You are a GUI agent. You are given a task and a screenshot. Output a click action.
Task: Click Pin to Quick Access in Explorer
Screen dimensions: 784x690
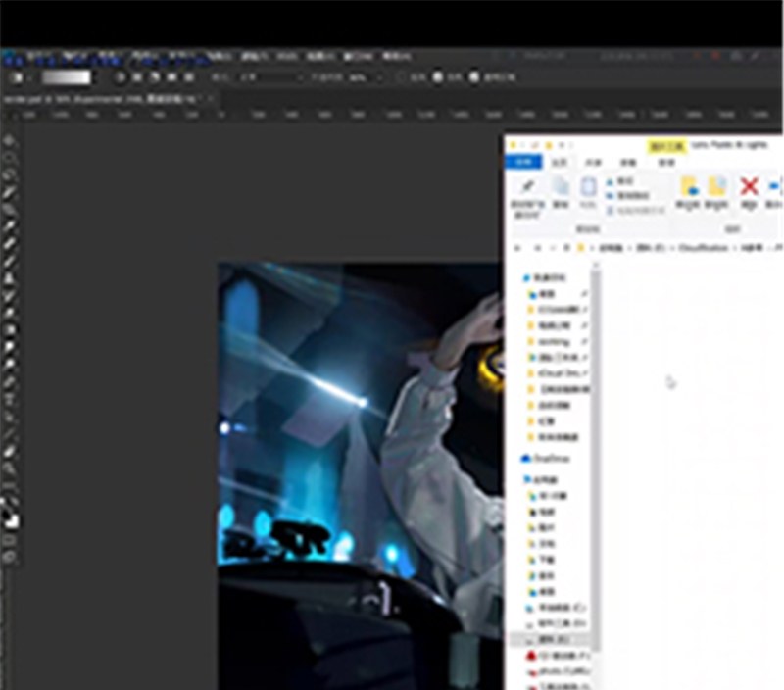click(x=527, y=198)
